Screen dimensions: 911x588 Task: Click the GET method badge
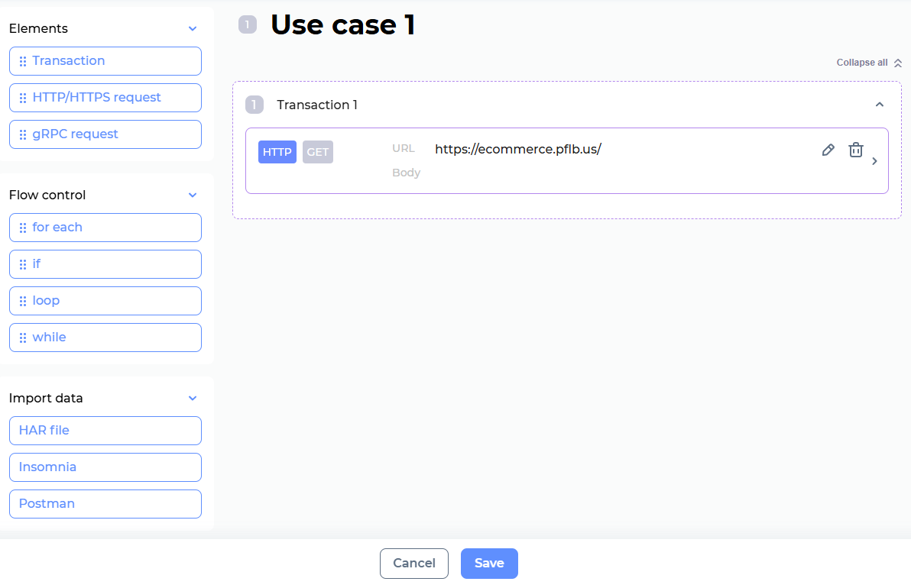tap(317, 152)
